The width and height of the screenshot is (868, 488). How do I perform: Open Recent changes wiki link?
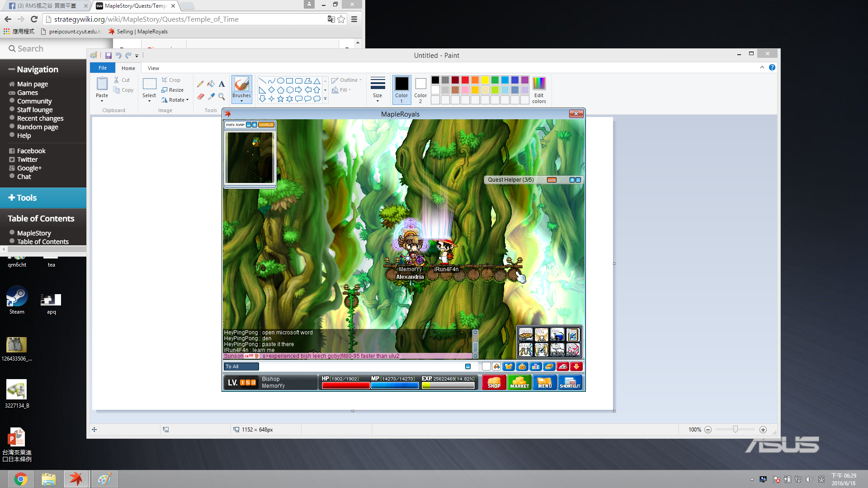[x=40, y=118]
